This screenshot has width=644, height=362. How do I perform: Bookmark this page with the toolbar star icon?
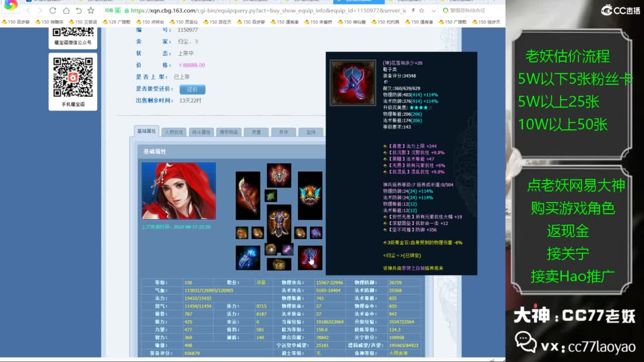(91, 11)
